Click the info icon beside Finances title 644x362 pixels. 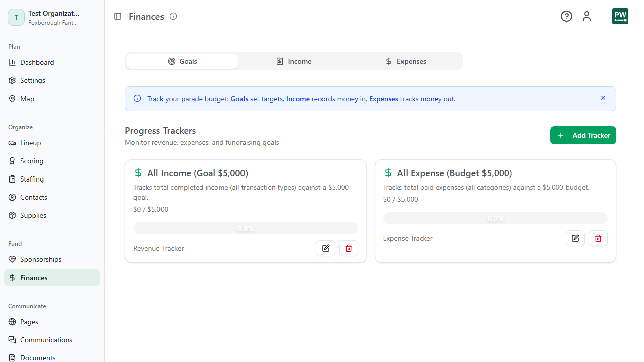(173, 16)
